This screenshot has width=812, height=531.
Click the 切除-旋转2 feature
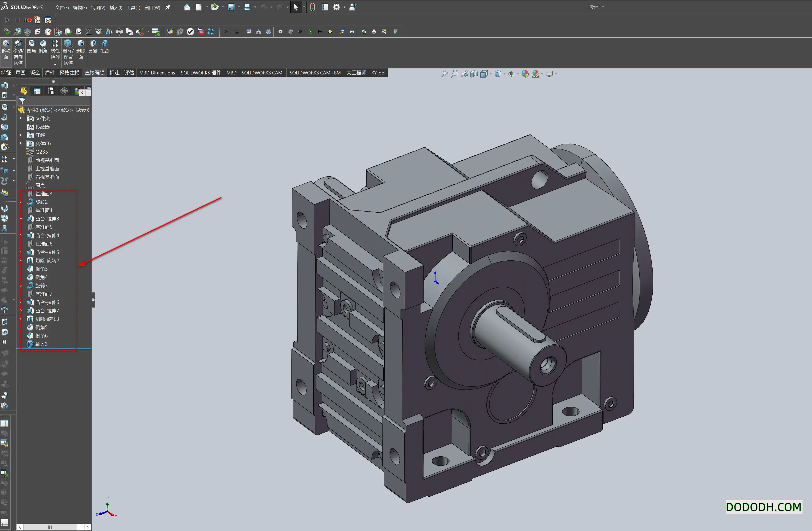48,260
